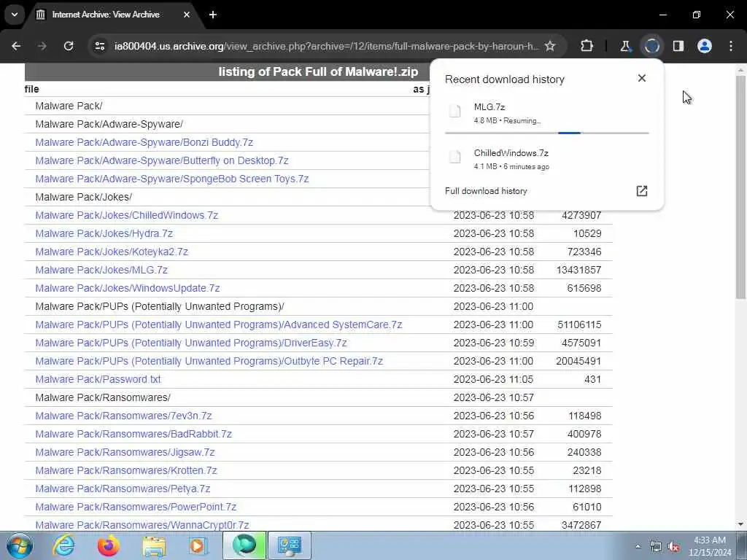
Task: Open the Advanced SystemCare.7z link
Action: [x=219, y=324]
